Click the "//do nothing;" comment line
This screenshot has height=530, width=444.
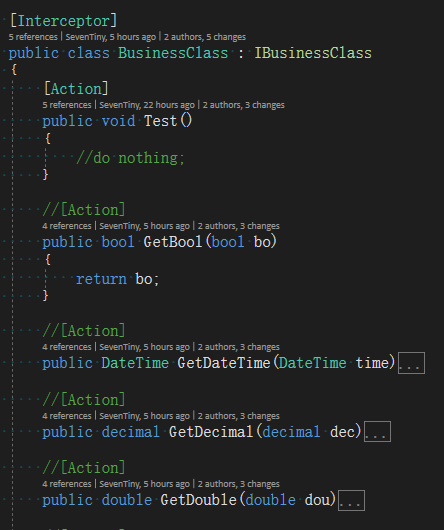(130, 158)
